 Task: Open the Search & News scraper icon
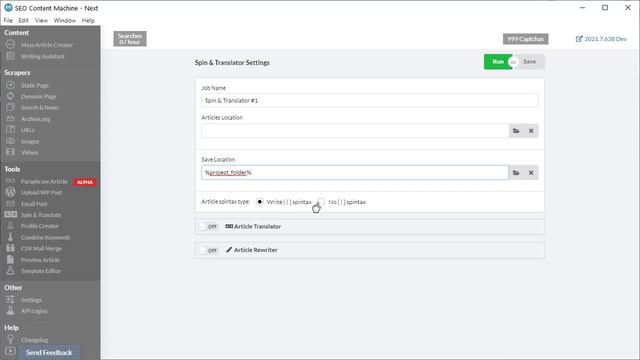(x=10, y=107)
